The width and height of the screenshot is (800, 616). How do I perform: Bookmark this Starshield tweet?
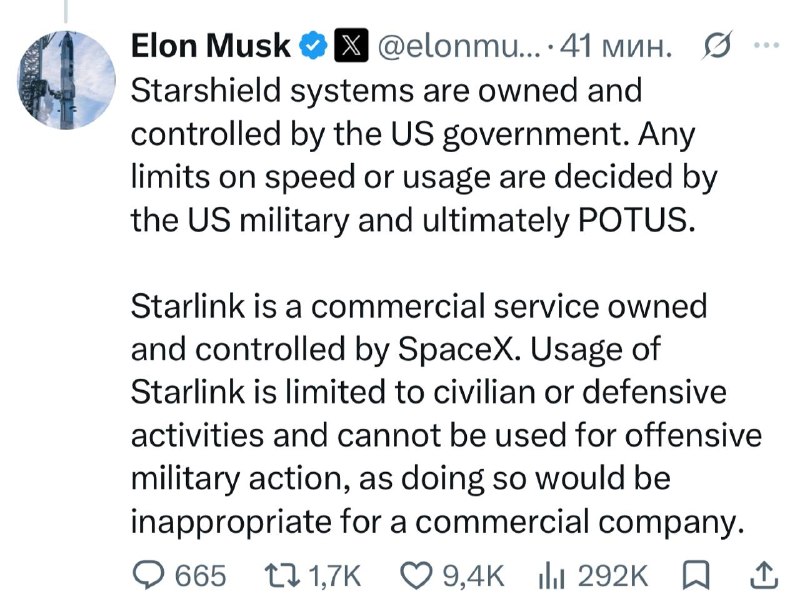point(696,576)
